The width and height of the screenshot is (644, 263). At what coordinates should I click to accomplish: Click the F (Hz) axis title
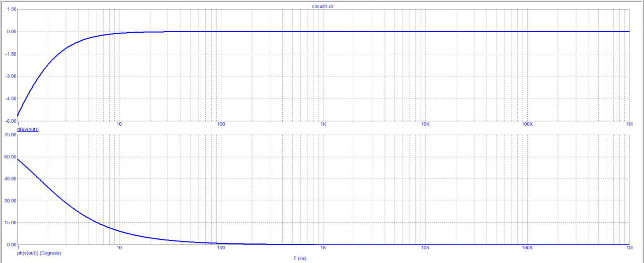pyautogui.click(x=299, y=258)
